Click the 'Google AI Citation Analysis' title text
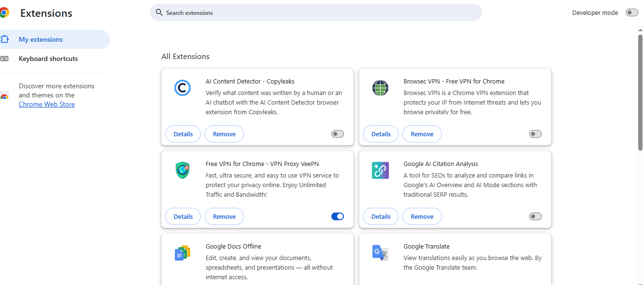 [x=441, y=164]
